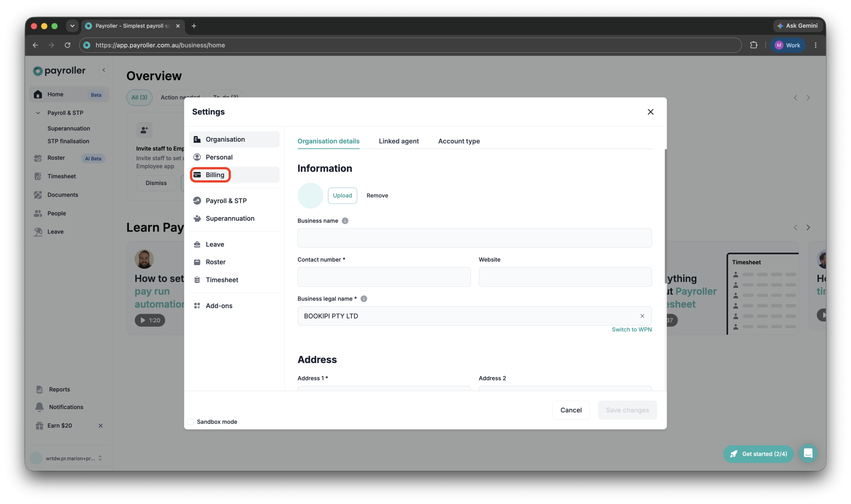Viewport: 851px width, 504px height.
Task: Click the Website field
Action: [565, 277]
